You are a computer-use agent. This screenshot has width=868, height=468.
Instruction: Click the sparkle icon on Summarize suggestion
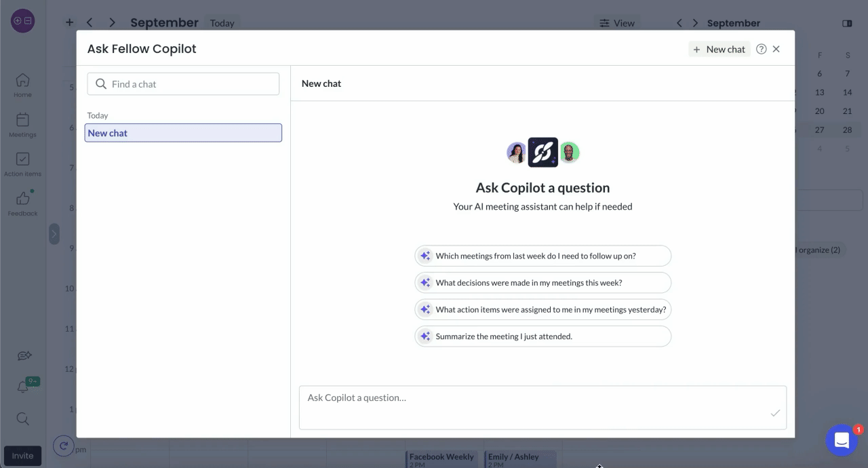point(425,336)
